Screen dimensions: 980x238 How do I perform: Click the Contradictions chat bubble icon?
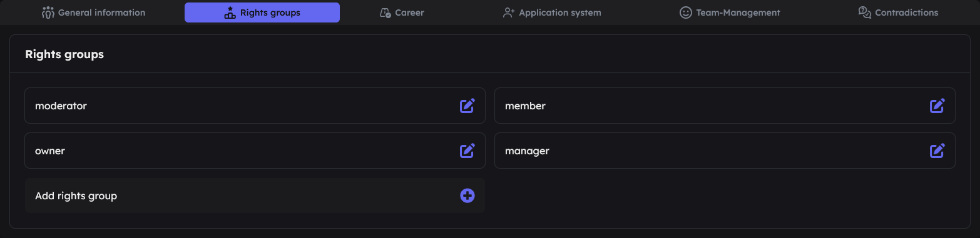pos(865,12)
